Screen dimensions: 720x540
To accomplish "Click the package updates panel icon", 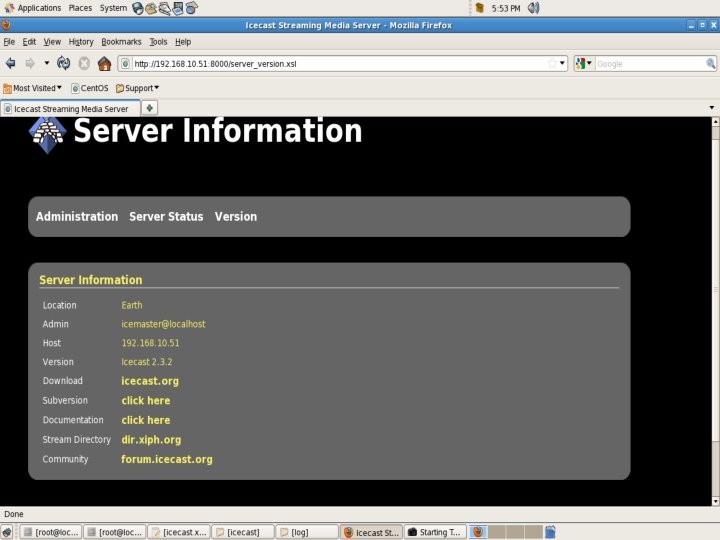I will click(x=479, y=8).
